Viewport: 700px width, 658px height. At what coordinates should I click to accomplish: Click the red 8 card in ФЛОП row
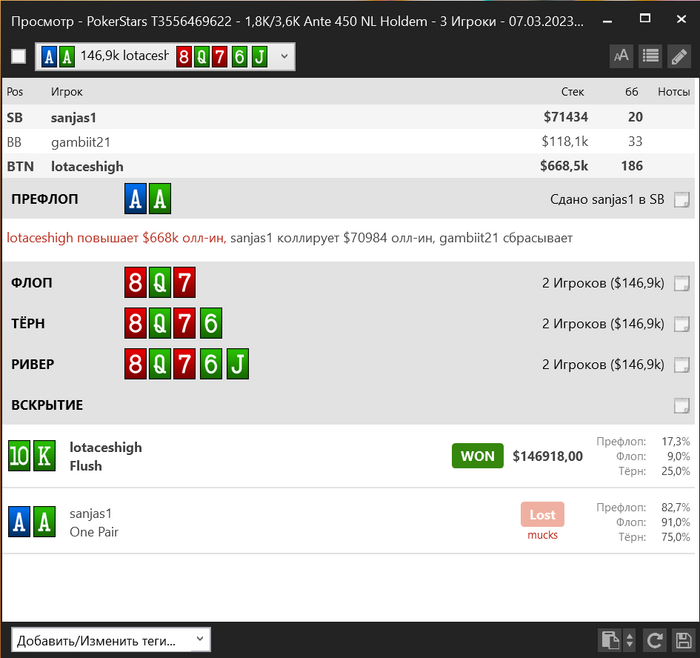click(x=135, y=283)
